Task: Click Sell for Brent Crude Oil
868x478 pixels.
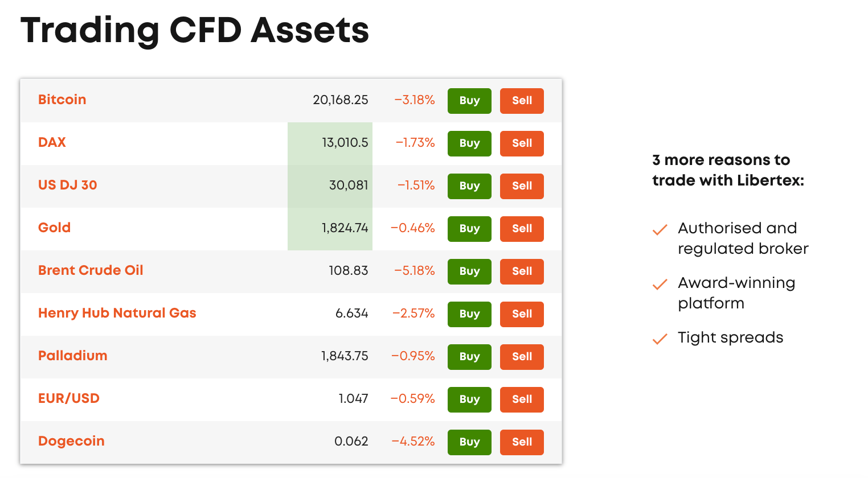Action: [x=522, y=271]
